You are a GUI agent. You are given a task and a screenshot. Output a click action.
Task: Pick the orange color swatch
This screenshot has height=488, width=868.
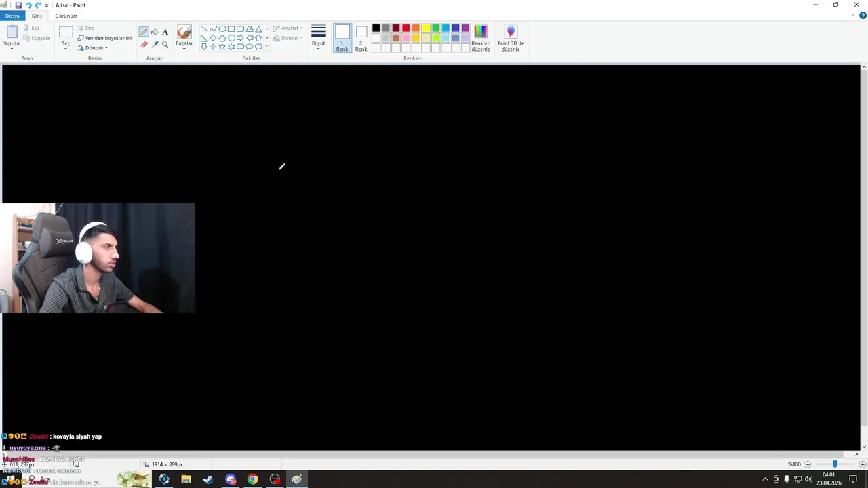tap(416, 28)
